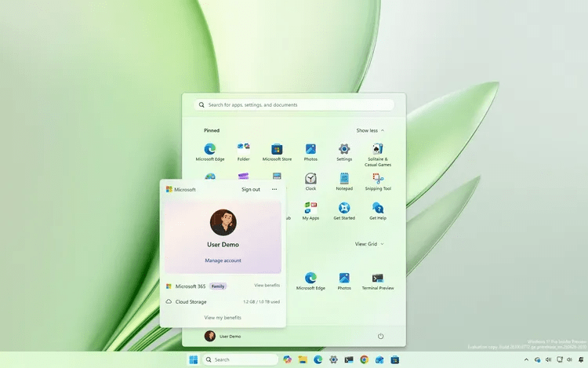
Task: Open Microsoft Edge in the Pinned section
Action: pos(209,152)
